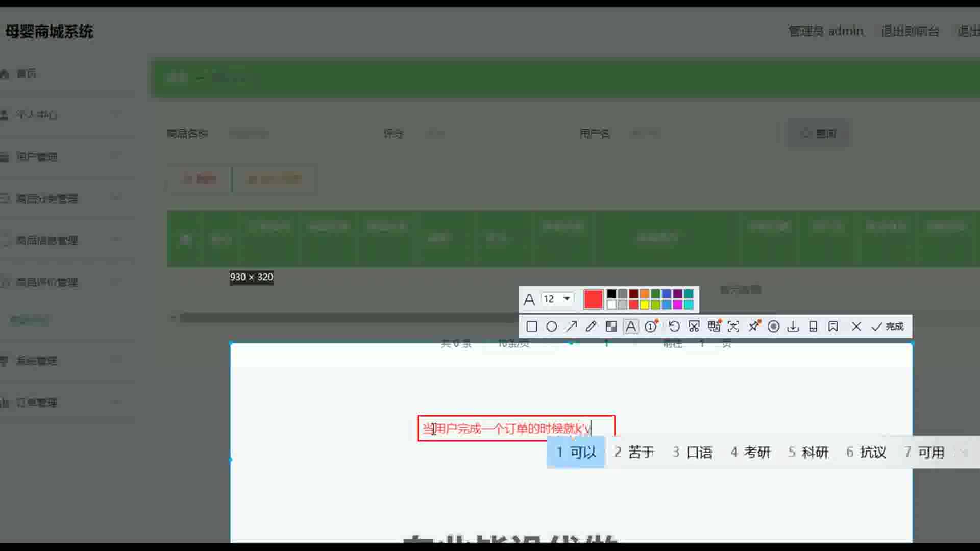The height and width of the screenshot is (551, 980).
Task: Choose IME candidate 7 可用
Action: coord(924,452)
